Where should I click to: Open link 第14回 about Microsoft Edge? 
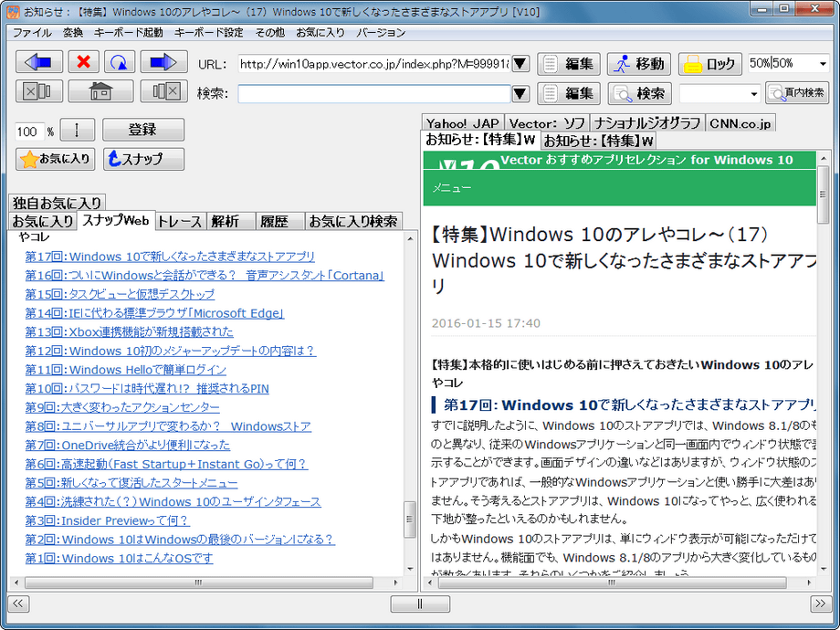pyautogui.click(x=155, y=313)
